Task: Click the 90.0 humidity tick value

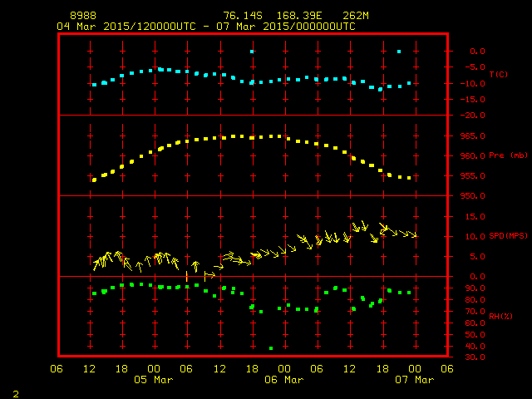Action: (x=475, y=288)
